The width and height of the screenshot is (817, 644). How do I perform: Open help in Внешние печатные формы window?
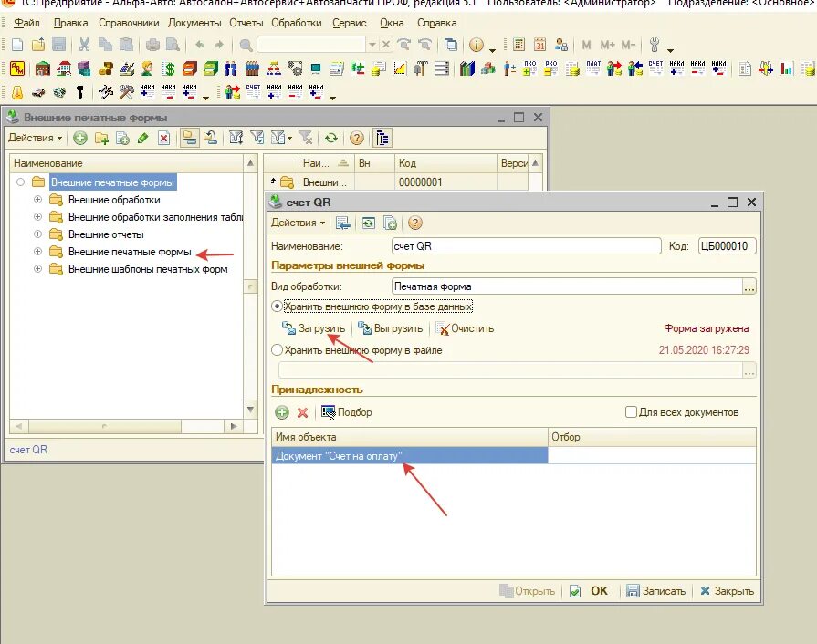(x=356, y=138)
